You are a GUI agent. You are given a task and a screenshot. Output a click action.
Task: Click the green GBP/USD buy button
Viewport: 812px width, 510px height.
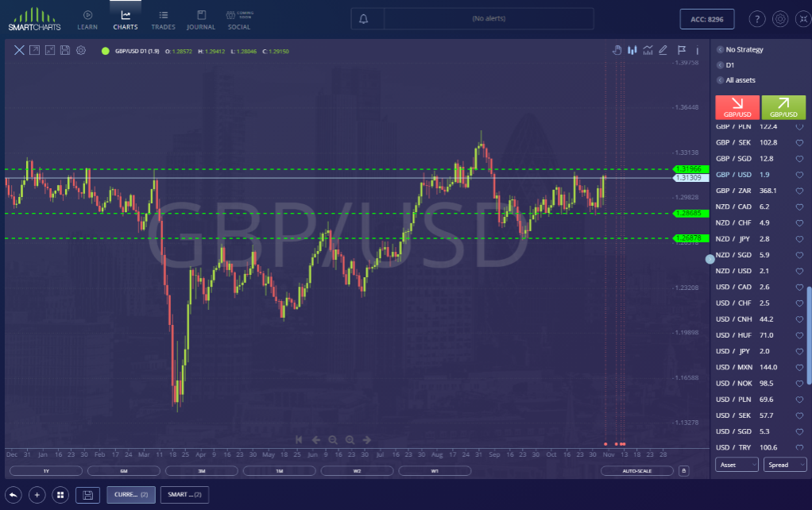[783, 107]
